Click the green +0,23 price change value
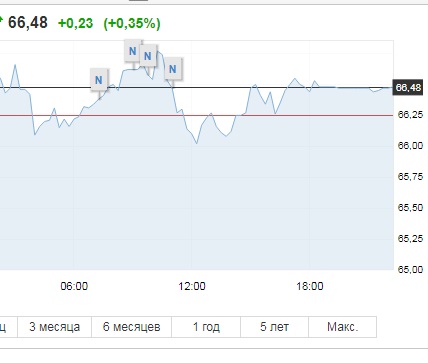Image resolution: width=428 pixels, height=363 pixels. coord(75,23)
